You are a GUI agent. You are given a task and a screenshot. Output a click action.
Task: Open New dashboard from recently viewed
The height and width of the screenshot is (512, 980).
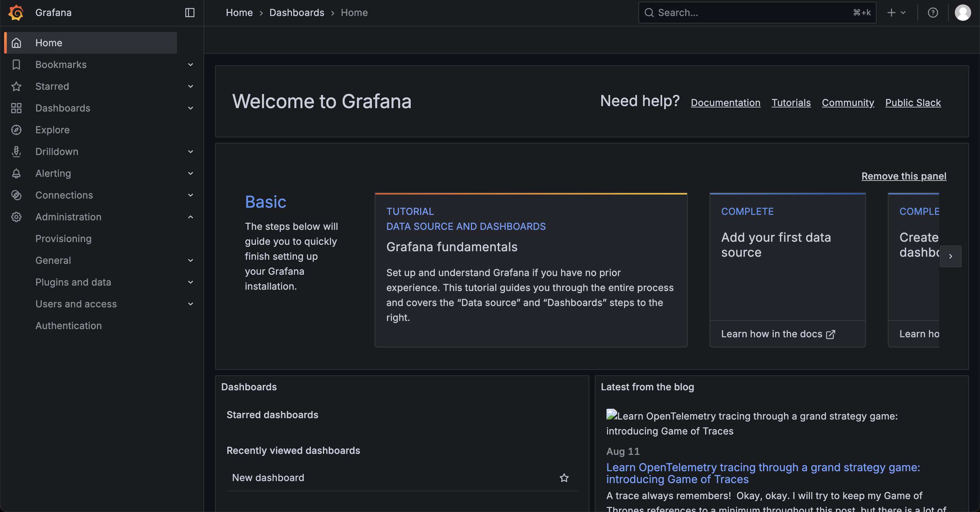click(x=268, y=478)
